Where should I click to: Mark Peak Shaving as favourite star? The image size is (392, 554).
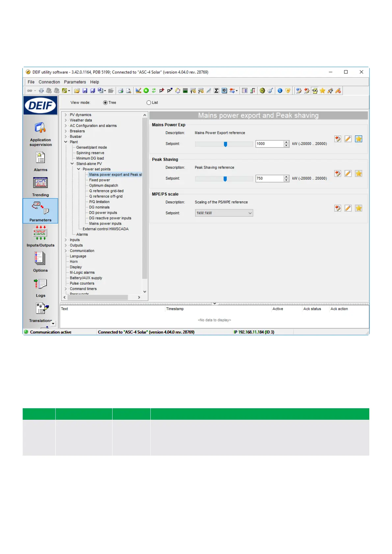(358, 173)
